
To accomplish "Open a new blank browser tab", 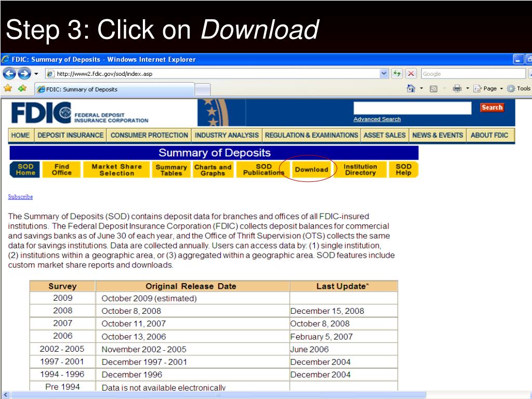I will pyautogui.click(x=203, y=89).
